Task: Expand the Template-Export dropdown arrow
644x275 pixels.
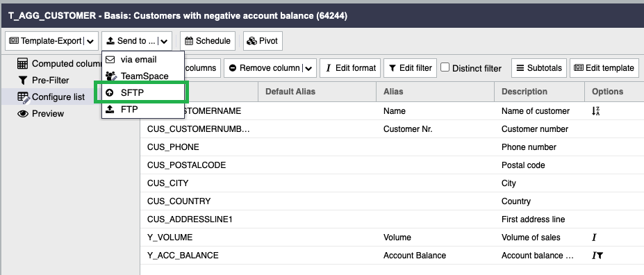Action: click(91, 41)
